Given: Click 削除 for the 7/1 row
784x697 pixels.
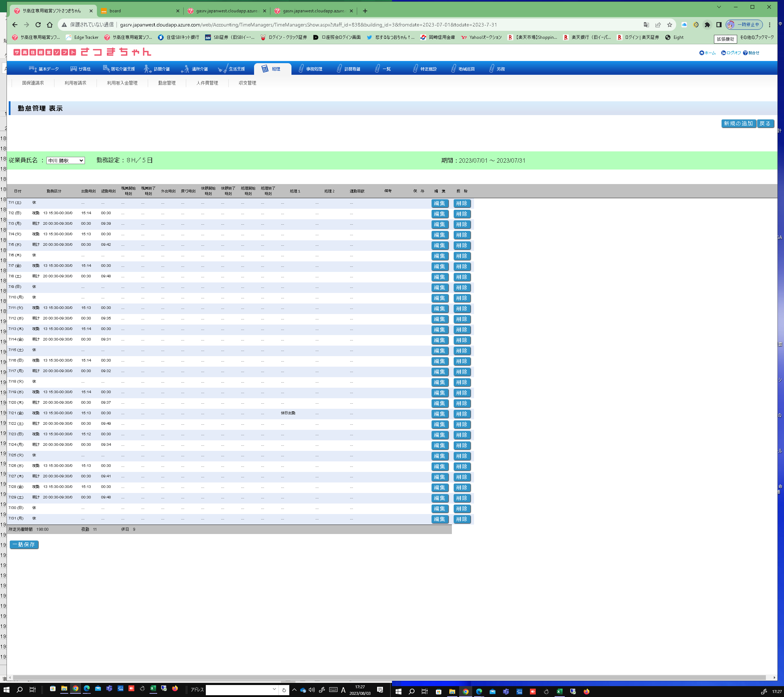Looking at the screenshot, I should [x=461, y=203].
